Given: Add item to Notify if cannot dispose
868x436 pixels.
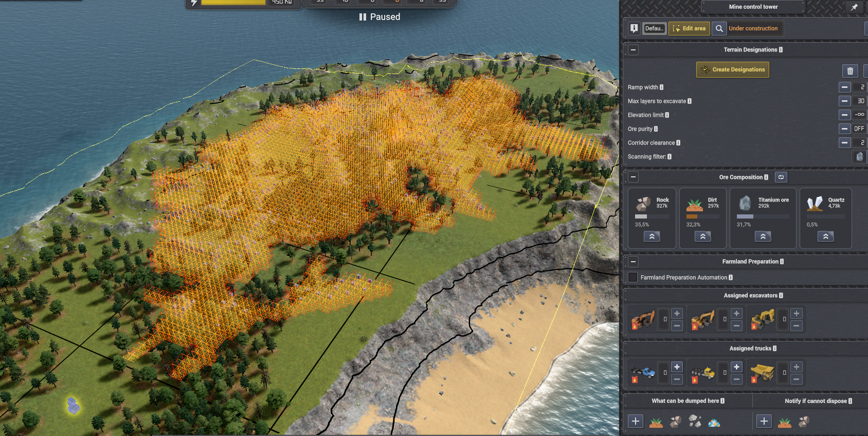Looking at the screenshot, I should tap(764, 422).
